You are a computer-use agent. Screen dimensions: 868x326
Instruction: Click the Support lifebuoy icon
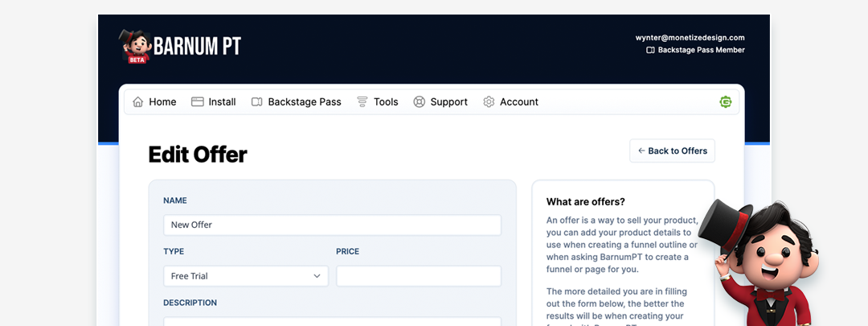point(419,102)
